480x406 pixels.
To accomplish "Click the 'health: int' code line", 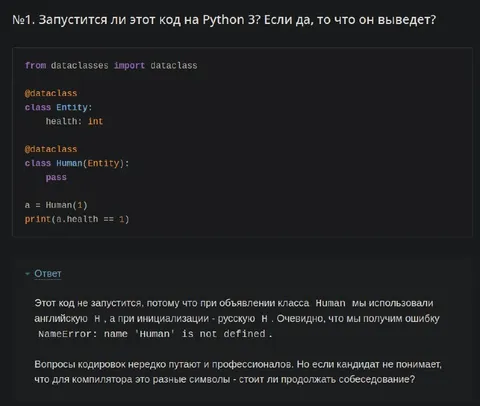I will click(x=74, y=121).
